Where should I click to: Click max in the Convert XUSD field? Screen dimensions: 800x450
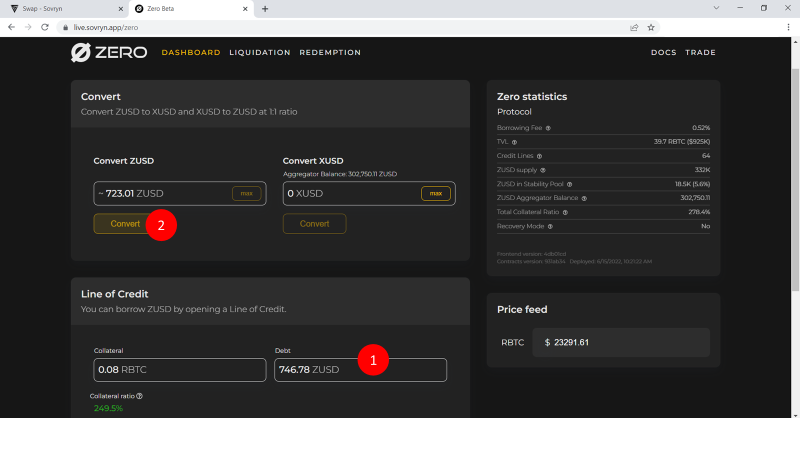(x=436, y=193)
